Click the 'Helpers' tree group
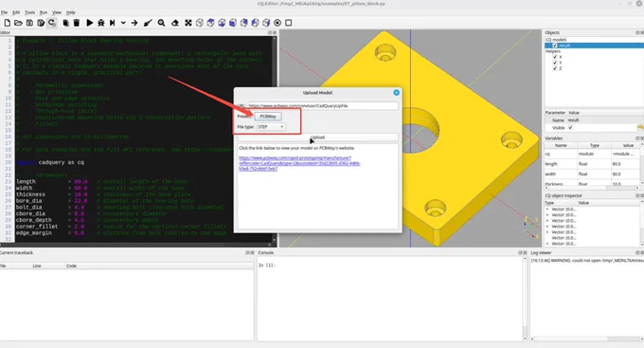 [x=553, y=51]
